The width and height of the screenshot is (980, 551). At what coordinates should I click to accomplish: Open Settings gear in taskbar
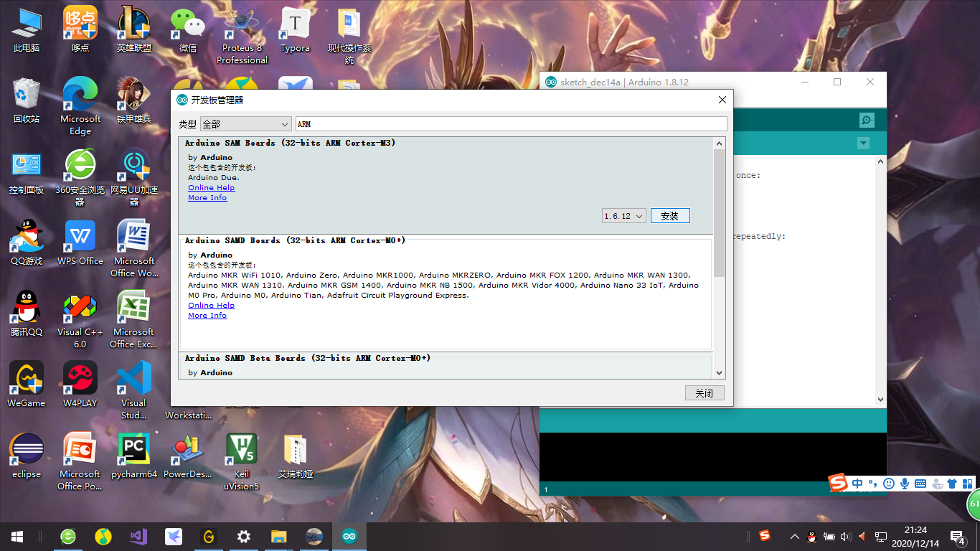(x=244, y=537)
